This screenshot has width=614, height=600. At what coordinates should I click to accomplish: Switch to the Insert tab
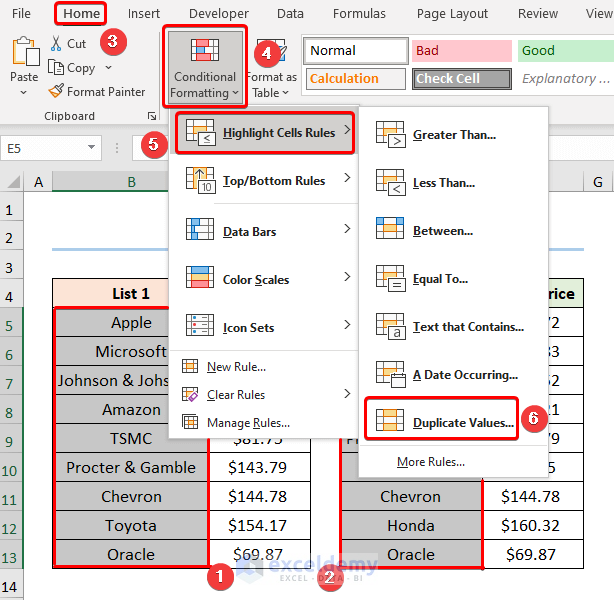(144, 14)
